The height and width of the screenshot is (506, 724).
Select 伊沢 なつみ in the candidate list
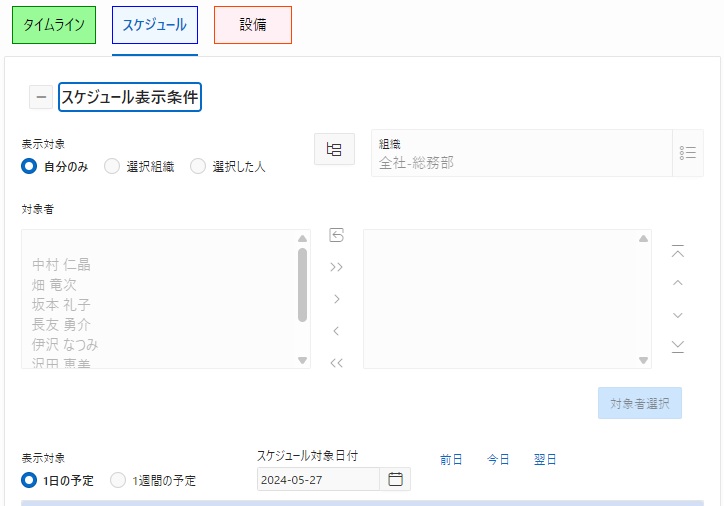[x=65, y=344]
